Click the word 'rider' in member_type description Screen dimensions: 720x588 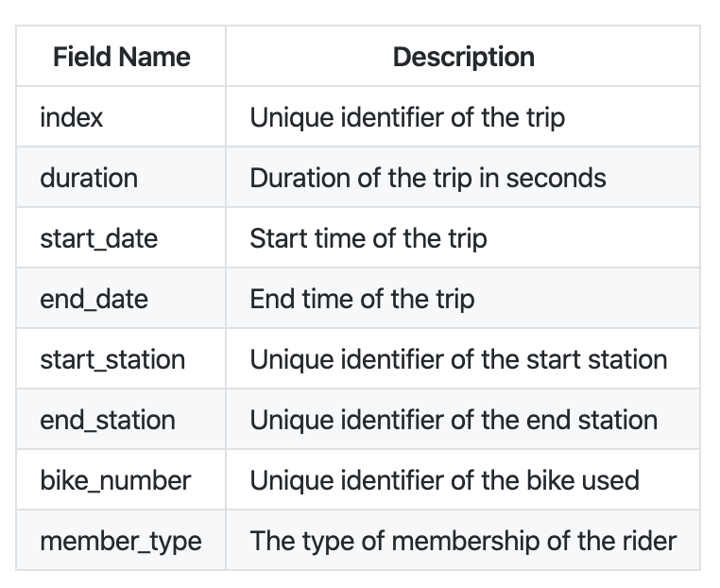pyautogui.click(x=649, y=541)
